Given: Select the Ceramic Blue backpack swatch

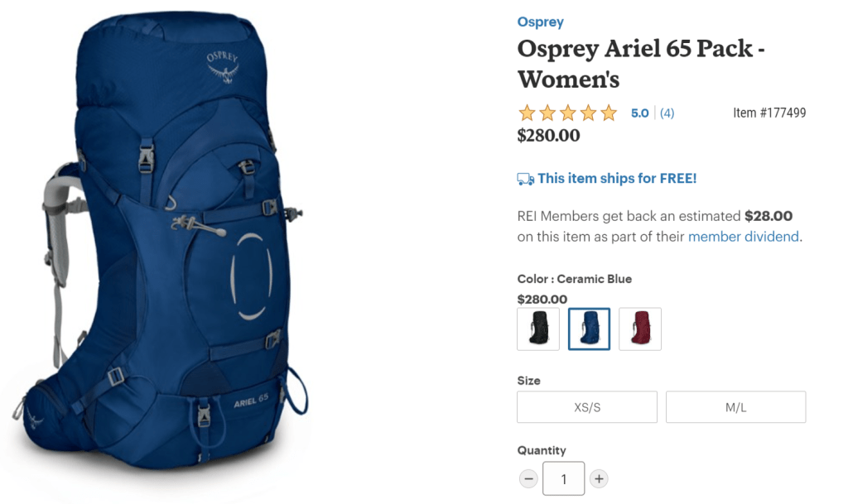Looking at the screenshot, I should [x=589, y=329].
